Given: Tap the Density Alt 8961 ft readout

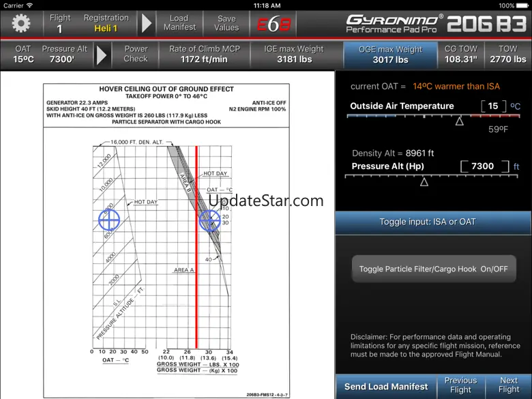Looking at the screenshot, I should pos(393,153).
